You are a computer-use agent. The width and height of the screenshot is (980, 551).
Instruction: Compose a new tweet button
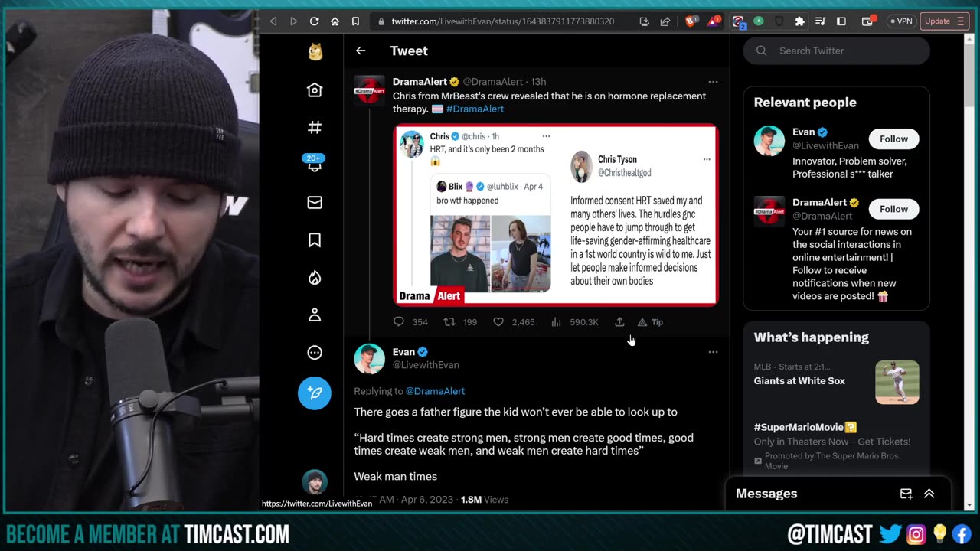[315, 393]
